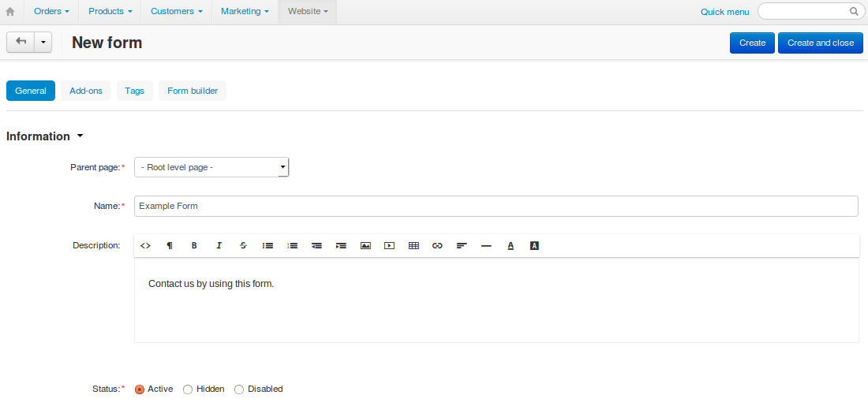Switch to the General tab
Viewport: 868px width, 410px height.
31,91
